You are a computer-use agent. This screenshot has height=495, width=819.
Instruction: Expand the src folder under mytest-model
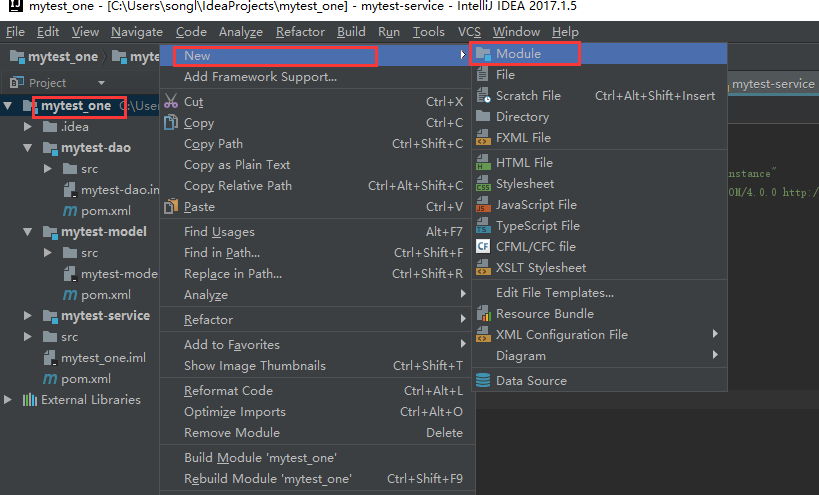(x=48, y=253)
